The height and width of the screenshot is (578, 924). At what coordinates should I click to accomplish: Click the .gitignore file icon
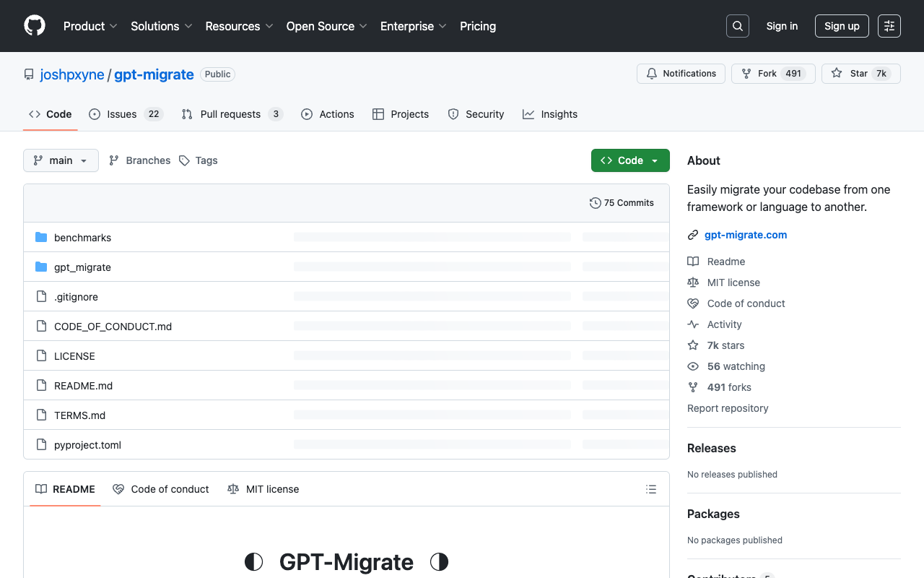point(41,297)
